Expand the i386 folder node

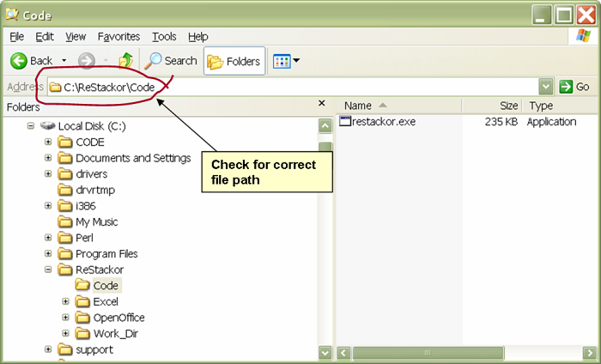tap(48, 206)
